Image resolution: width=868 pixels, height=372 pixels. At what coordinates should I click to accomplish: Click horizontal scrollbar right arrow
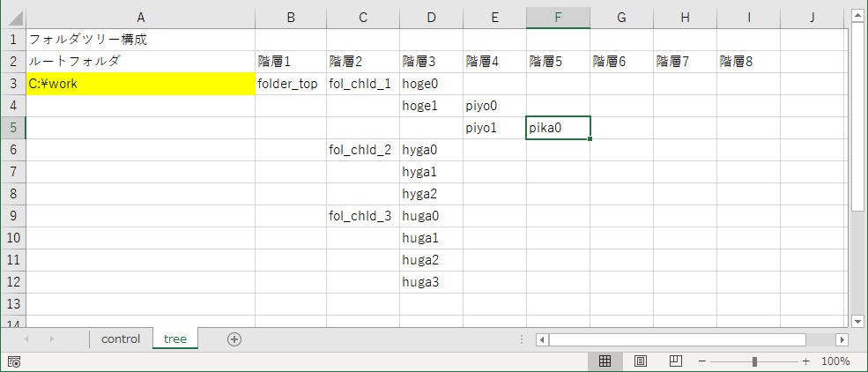pos(842,339)
